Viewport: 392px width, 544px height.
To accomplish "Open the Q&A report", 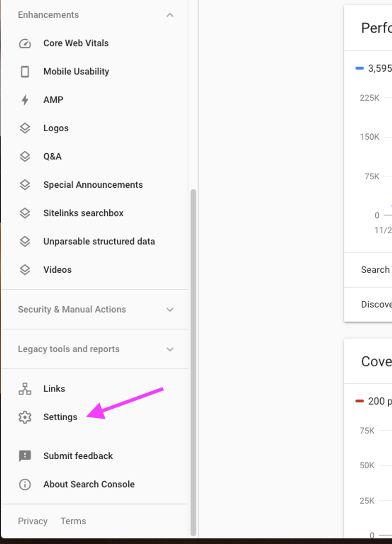I will tap(52, 157).
